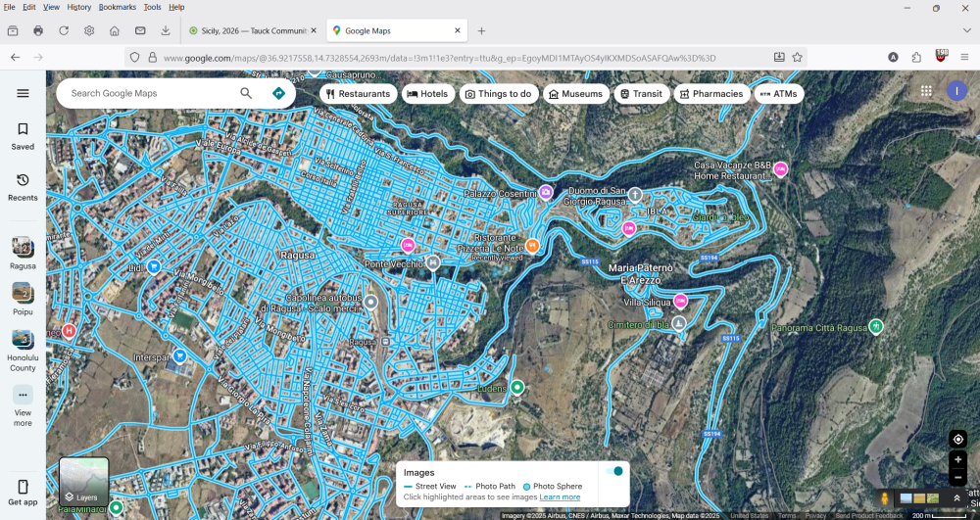The height and width of the screenshot is (520, 980).
Task: Open the list all tabs dropdown
Action: [966, 30]
